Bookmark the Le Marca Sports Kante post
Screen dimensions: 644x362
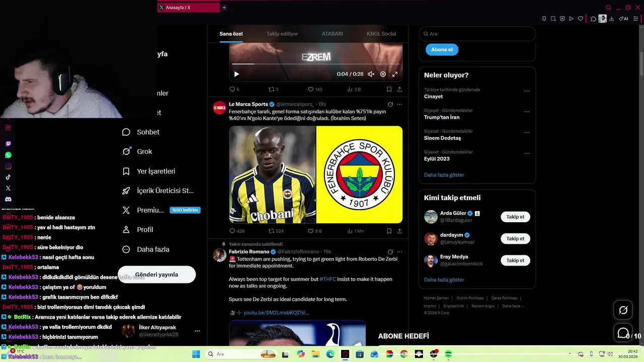point(389,231)
